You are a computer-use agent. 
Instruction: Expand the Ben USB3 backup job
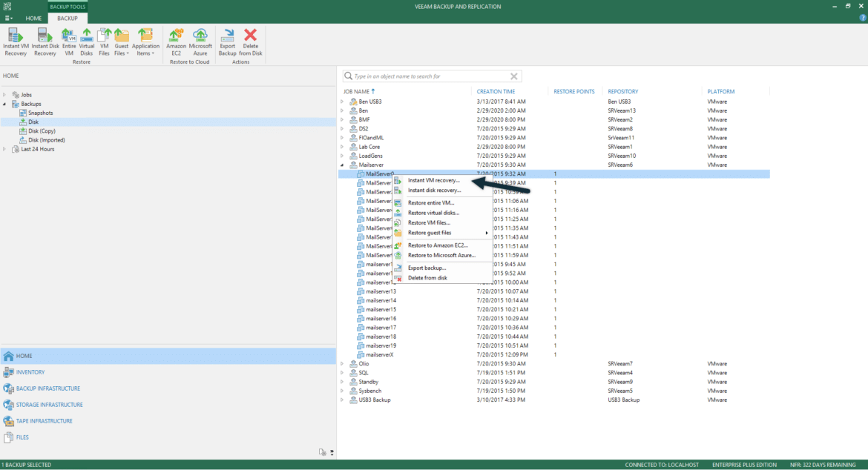point(342,102)
